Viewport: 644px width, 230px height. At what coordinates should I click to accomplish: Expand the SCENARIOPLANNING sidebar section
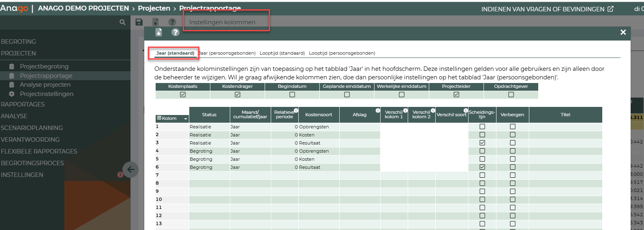(32, 128)
